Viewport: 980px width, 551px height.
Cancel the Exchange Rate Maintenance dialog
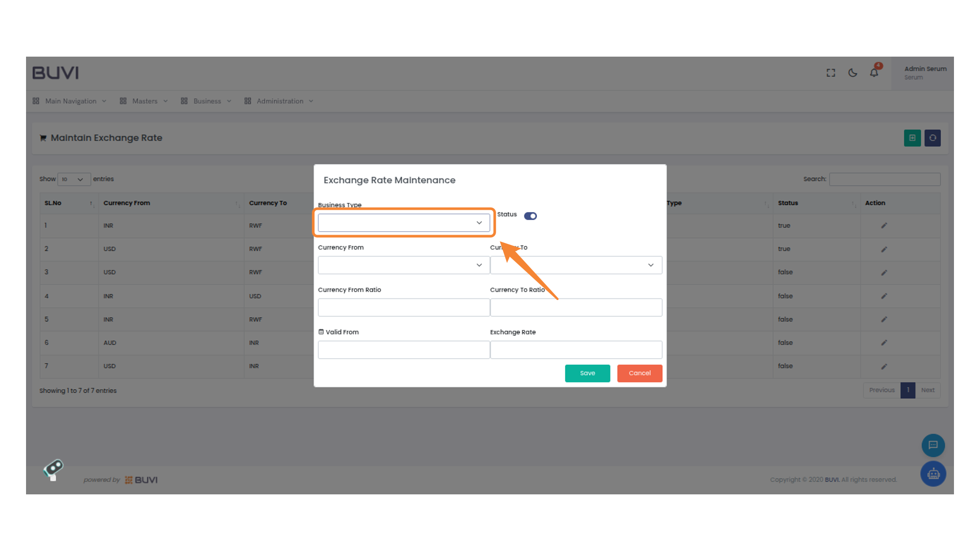[x=640, y=373]
